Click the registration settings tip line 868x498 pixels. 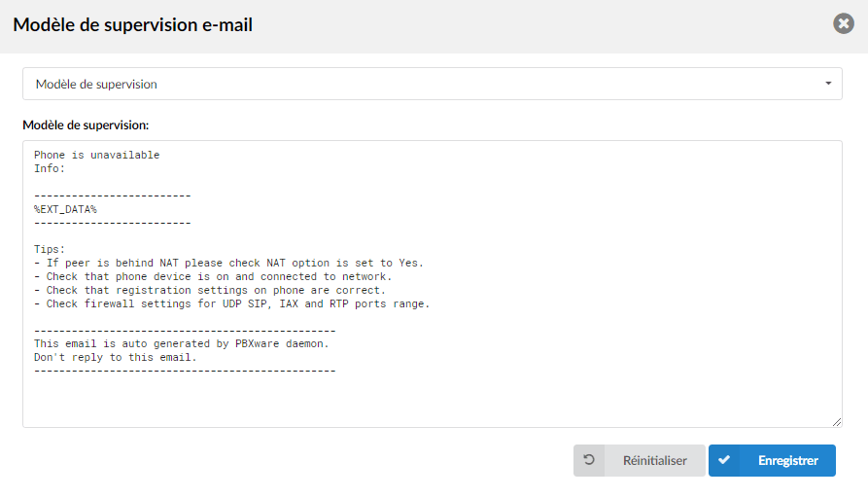210,290
